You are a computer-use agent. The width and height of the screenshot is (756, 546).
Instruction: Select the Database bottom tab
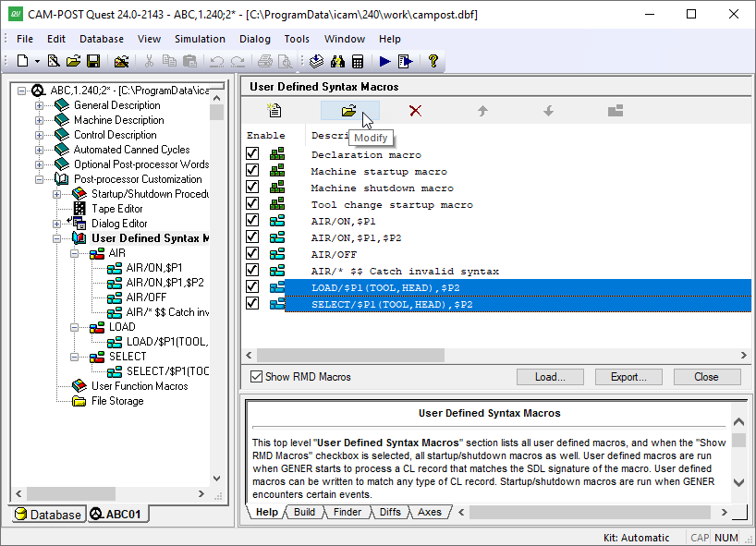49,515
